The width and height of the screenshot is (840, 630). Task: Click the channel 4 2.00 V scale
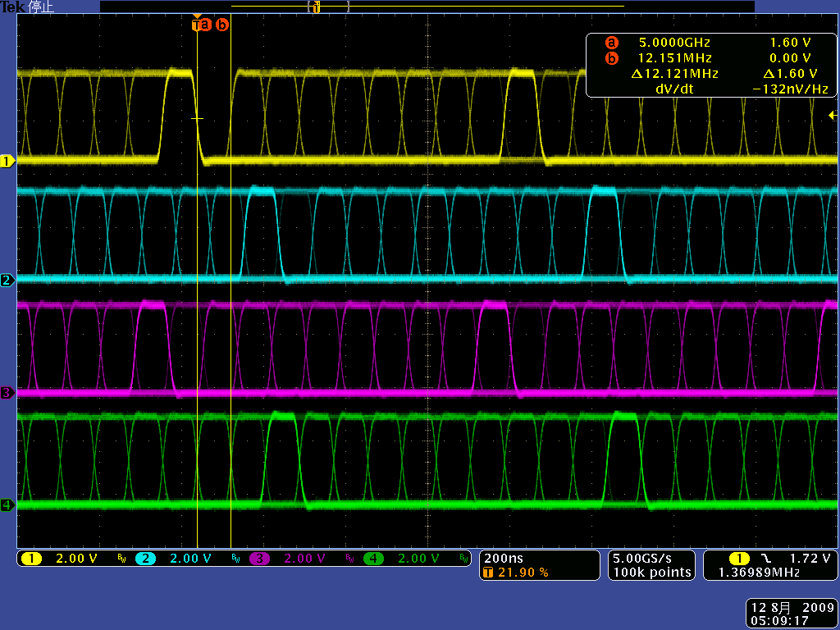(x=419, y=559)
